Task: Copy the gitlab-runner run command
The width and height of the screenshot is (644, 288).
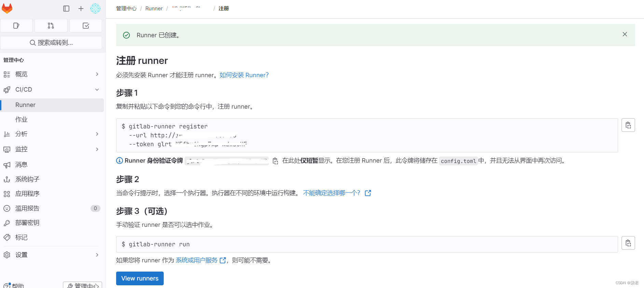Action: 628,243
